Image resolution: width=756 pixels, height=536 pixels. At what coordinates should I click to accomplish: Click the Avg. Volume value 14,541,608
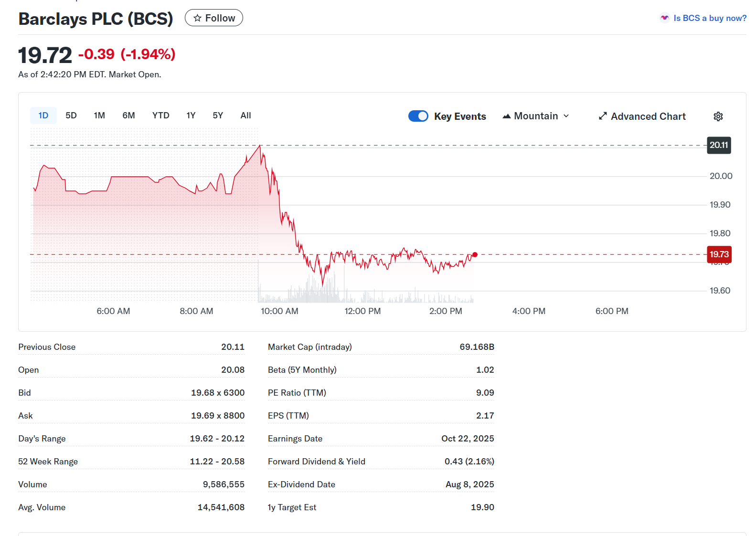(x=221, y=507)
